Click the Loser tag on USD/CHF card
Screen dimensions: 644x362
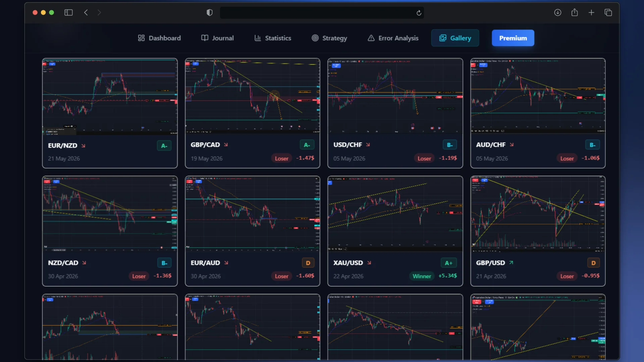pos(424,159)
